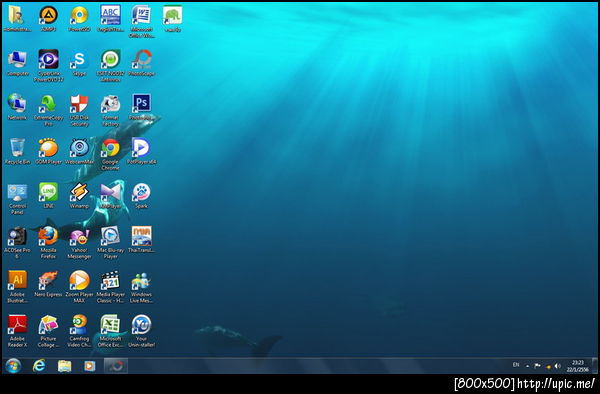This screenshot has height=394, width=600.
Task: Click the yellow tray notification icon
Action: 548,367
